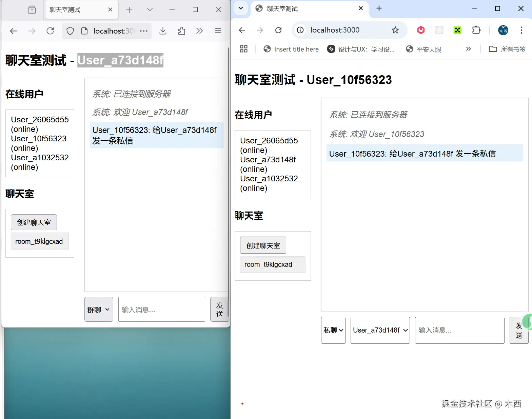Open Chrome apps grid icon in bookmarks bar
The image size is (532, 419).
pos(244,49)
